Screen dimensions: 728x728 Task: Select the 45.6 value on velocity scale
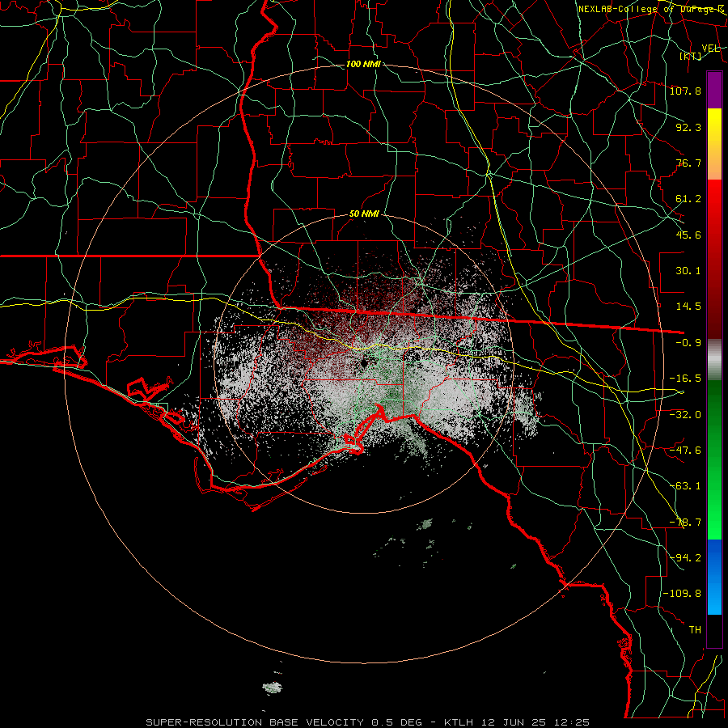pos(688,235)
